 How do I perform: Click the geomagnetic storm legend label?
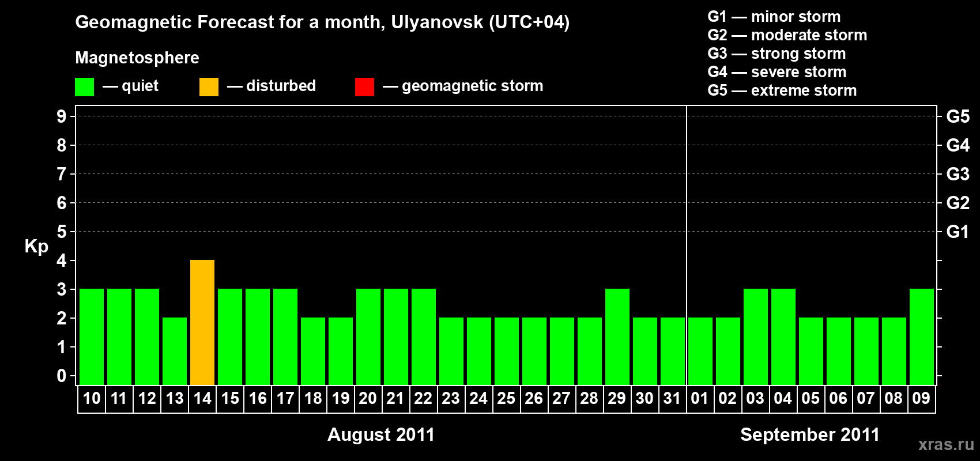473,86
